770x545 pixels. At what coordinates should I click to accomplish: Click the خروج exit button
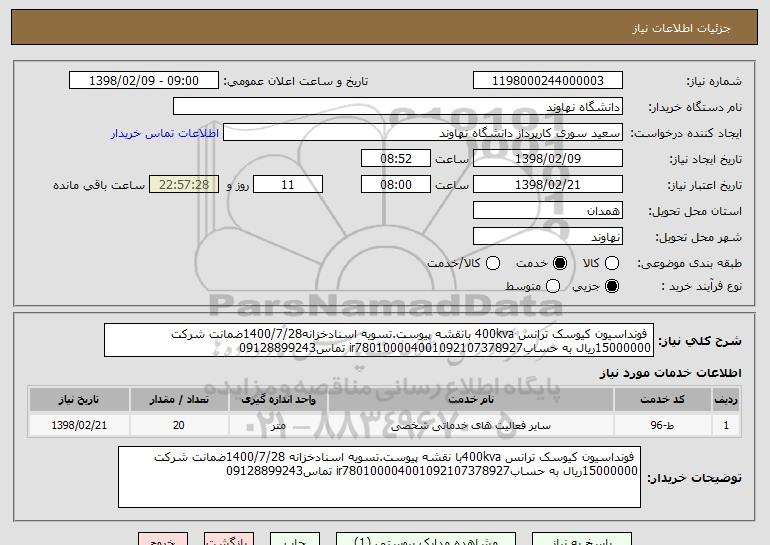[x=163, y=539]
